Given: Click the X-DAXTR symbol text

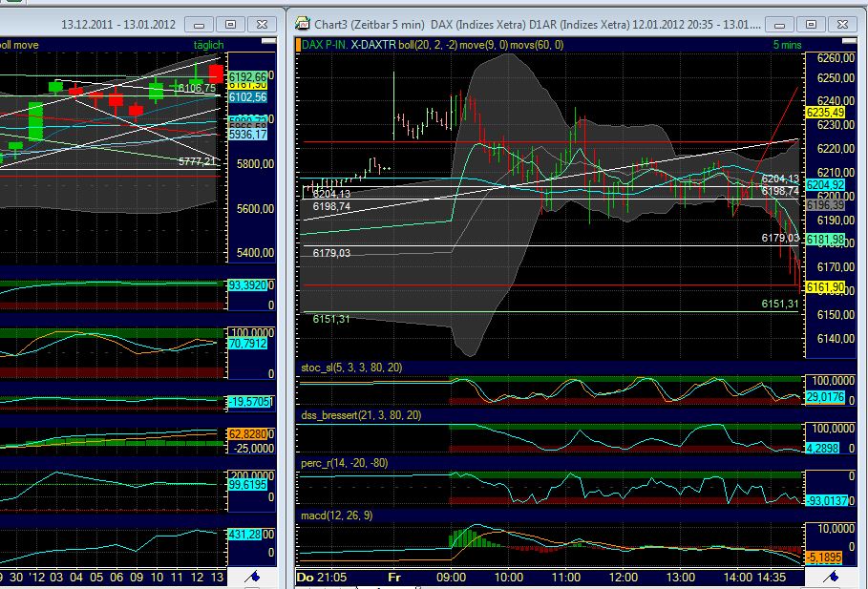Looking at the screenshot, I should [x=374, y=42].
